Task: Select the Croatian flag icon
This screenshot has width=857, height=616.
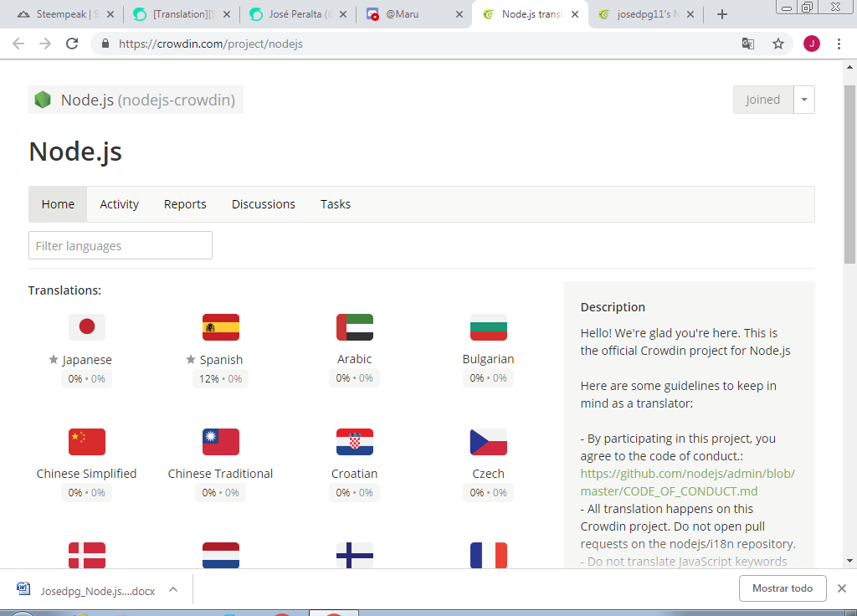Action: 355,442
